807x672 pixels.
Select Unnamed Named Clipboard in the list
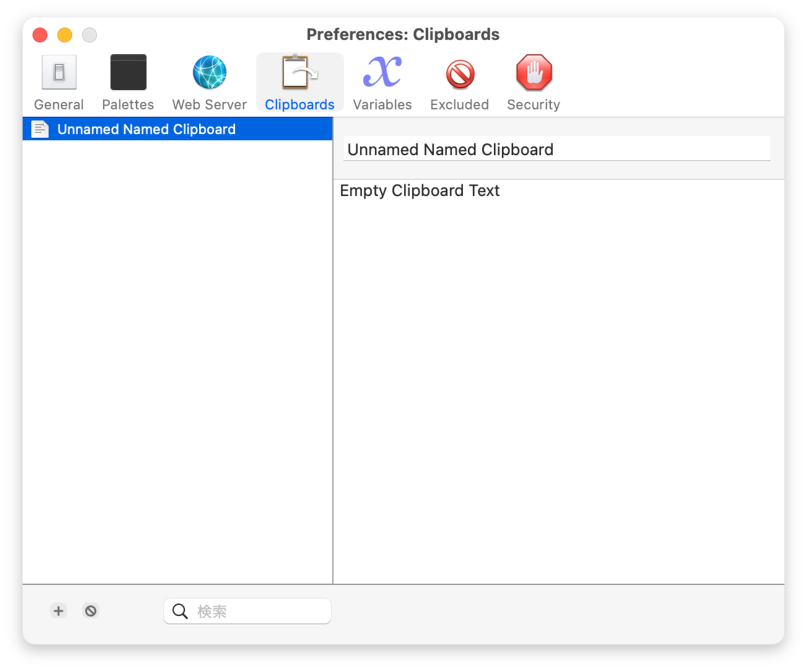[x=146, y=129]
